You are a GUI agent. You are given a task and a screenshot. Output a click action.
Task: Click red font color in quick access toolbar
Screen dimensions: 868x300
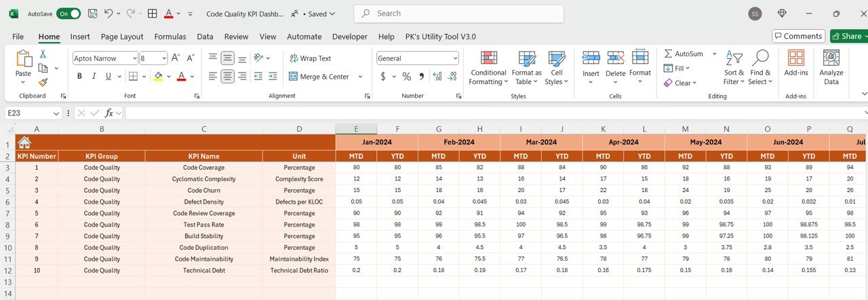(168, 14)
